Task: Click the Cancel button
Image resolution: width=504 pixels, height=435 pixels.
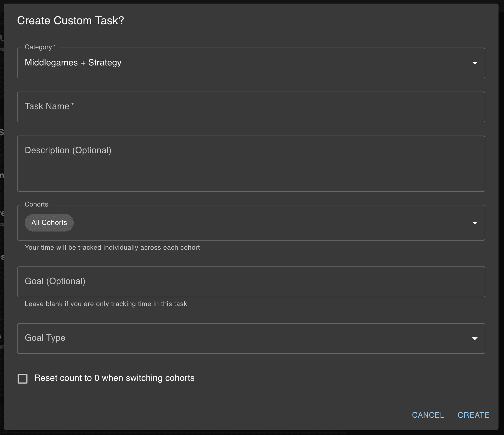Action: point(428,415)
